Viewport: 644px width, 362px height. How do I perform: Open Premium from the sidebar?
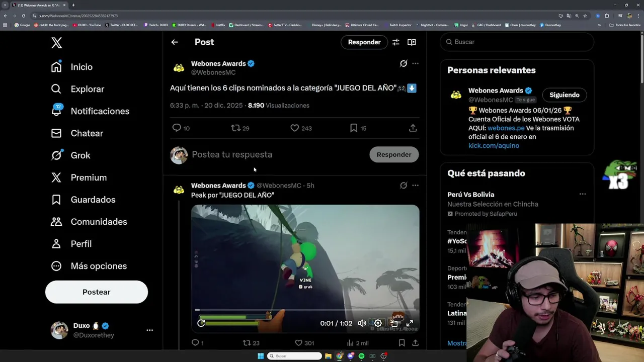point(78,177)
